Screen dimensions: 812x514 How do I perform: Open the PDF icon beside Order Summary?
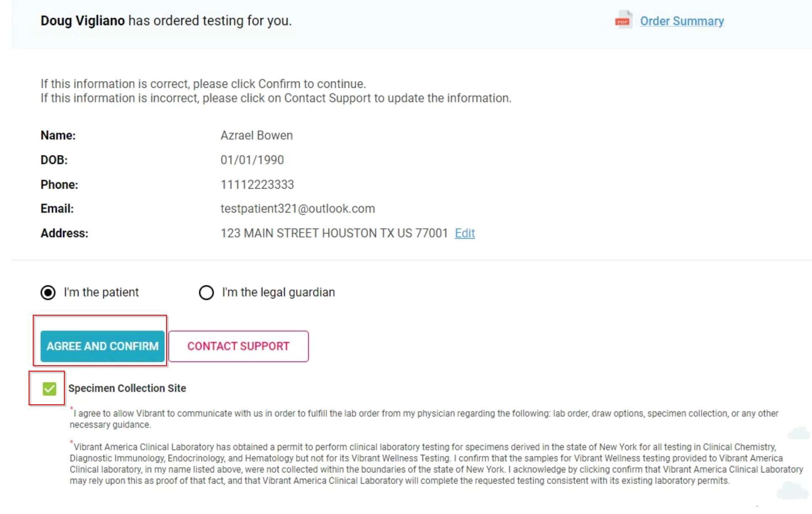(623, 20)
